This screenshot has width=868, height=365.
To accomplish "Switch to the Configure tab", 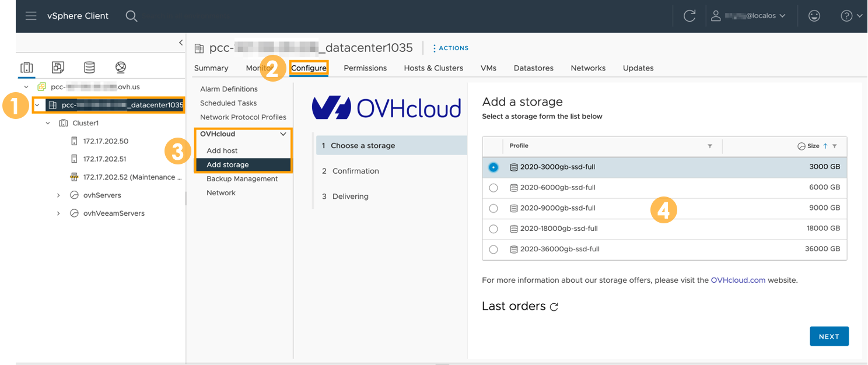I will tap(309, 68).
